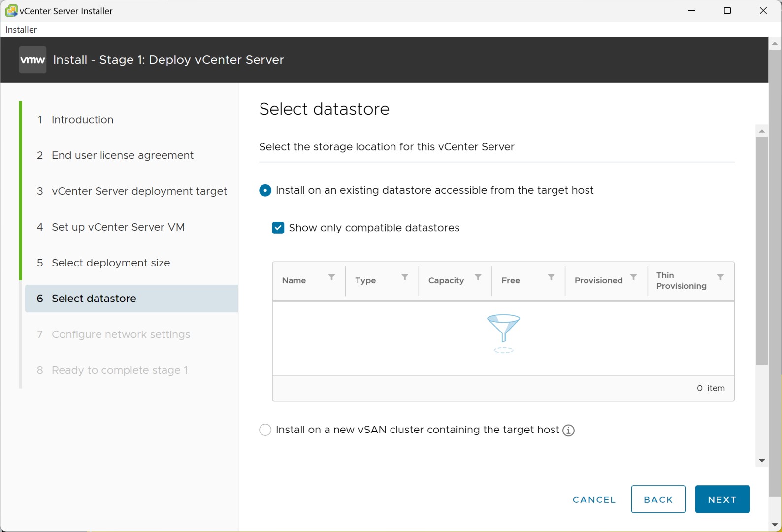782x532 pixels.
Task: Click the Free column header
Action: [x=511, y=280]
